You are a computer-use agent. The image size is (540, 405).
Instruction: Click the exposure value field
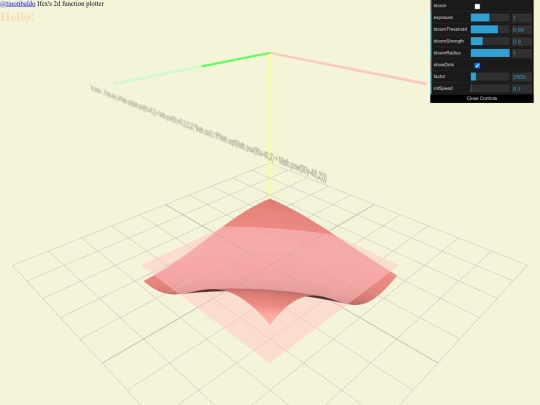[521, 18]
